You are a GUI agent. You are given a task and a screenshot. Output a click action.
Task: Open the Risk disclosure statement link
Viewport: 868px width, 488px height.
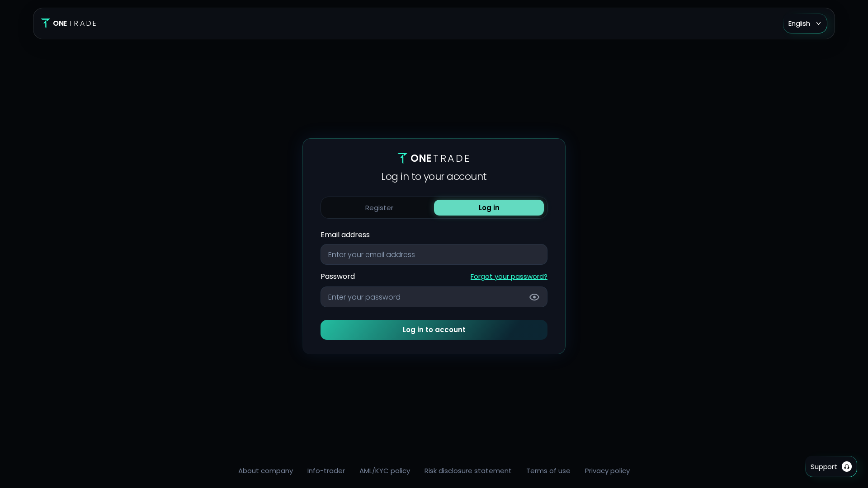tap(468, 471)
